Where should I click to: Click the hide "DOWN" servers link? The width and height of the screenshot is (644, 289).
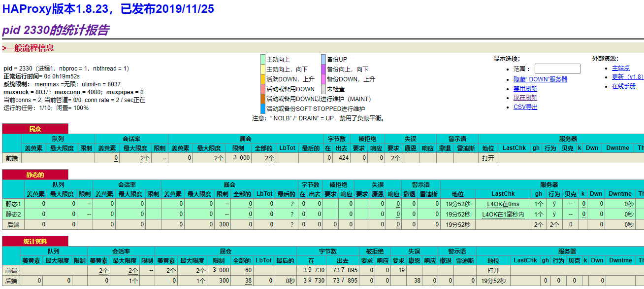click(540, 79)
